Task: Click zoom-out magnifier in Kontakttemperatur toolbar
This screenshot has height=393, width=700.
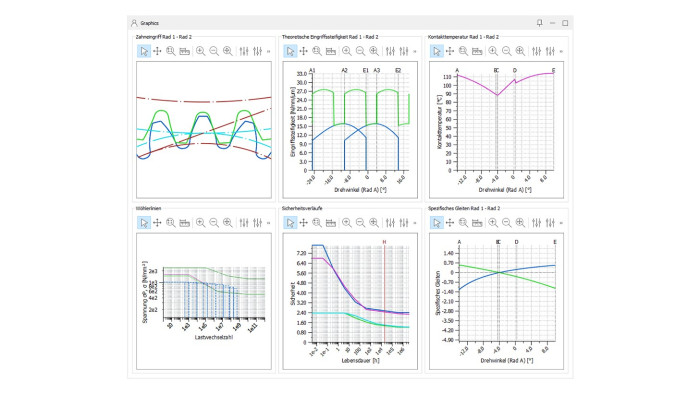Action: pos(507,51)
